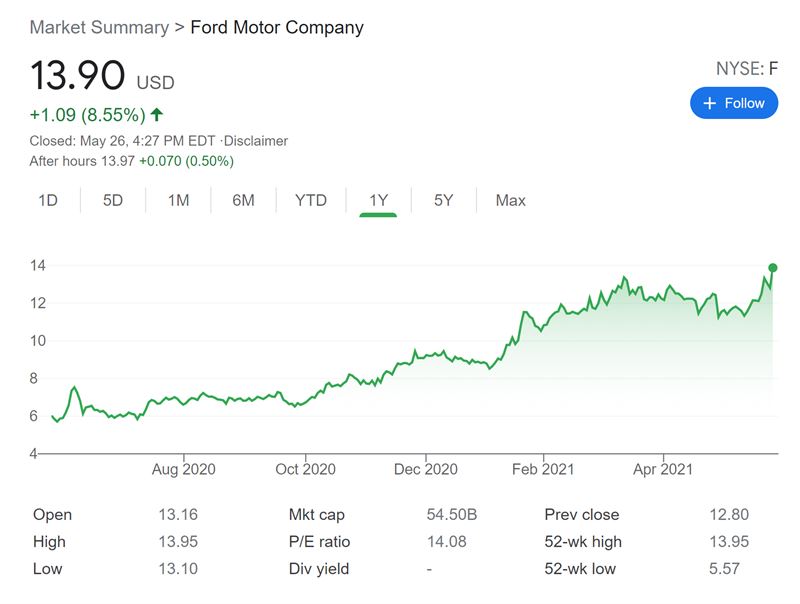
Task: Click the green up arrow beside percentage
Action: [x=157, y=115]
